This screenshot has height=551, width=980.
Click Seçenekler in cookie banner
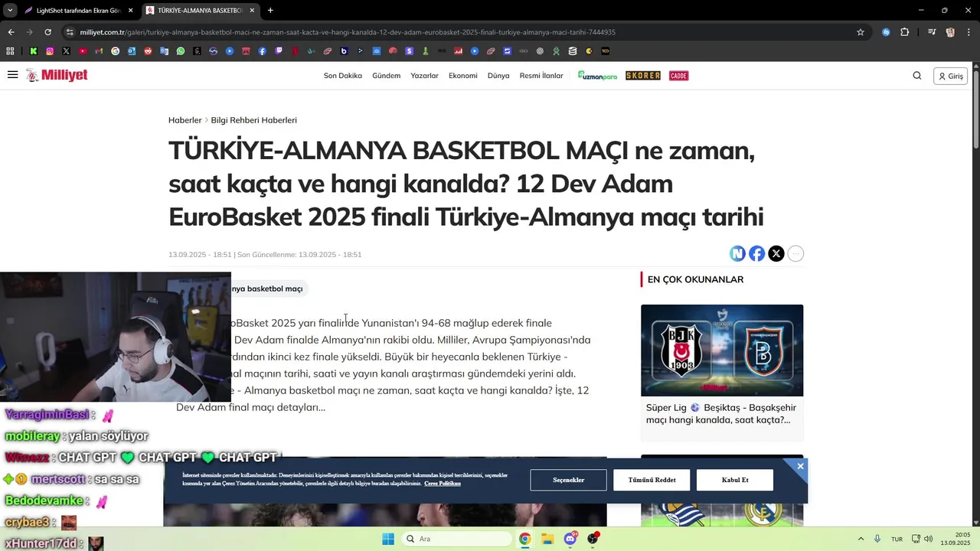568,480
